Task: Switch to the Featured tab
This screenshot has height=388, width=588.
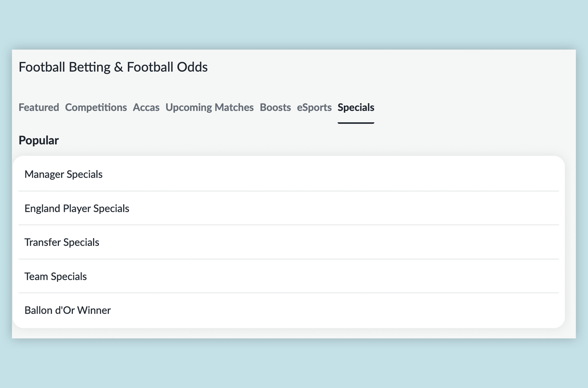Action: (x=39, y=107)
